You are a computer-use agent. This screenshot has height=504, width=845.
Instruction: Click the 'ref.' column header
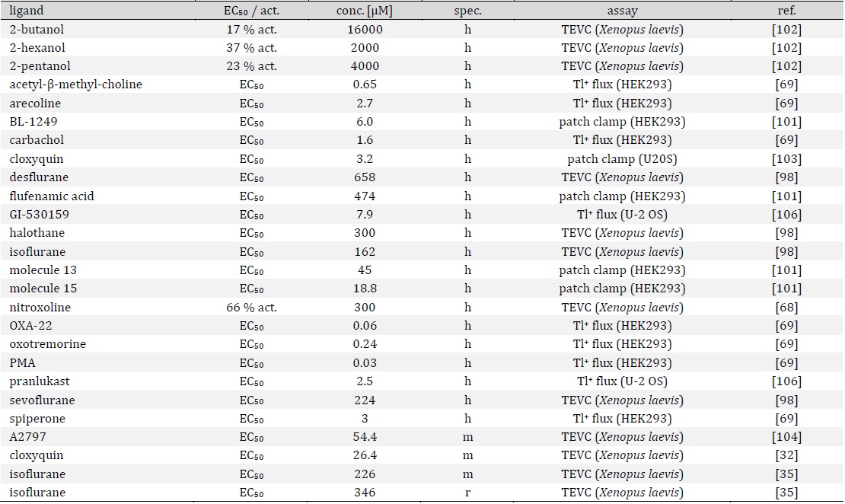(786, 11)
